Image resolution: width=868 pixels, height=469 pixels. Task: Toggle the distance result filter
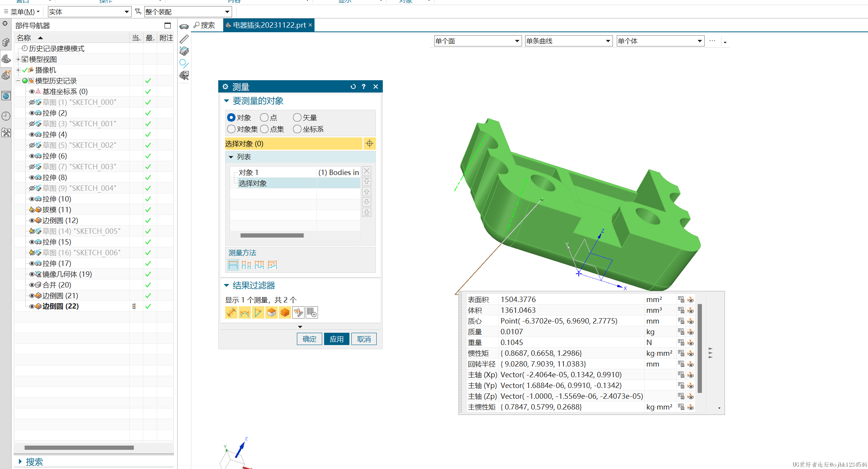tap(231, 312)
